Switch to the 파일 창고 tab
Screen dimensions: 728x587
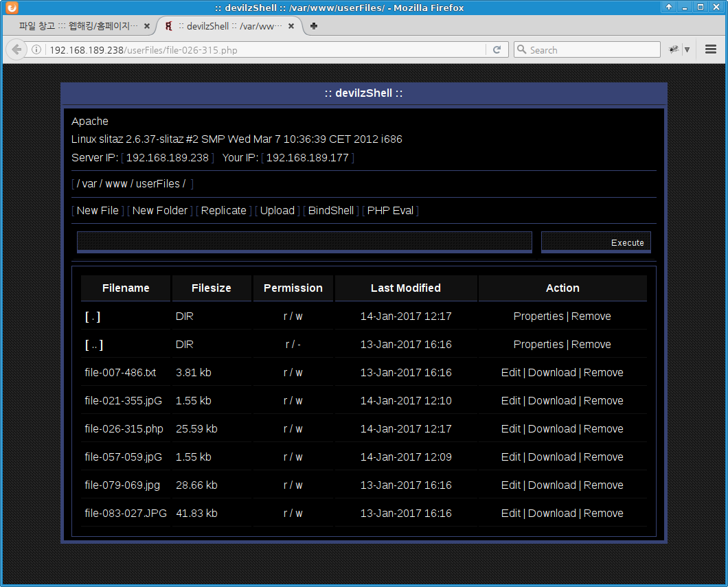78,26
